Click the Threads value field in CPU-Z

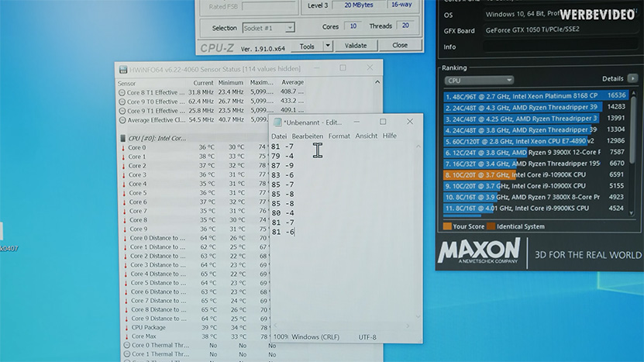click(x=405, y=26)
